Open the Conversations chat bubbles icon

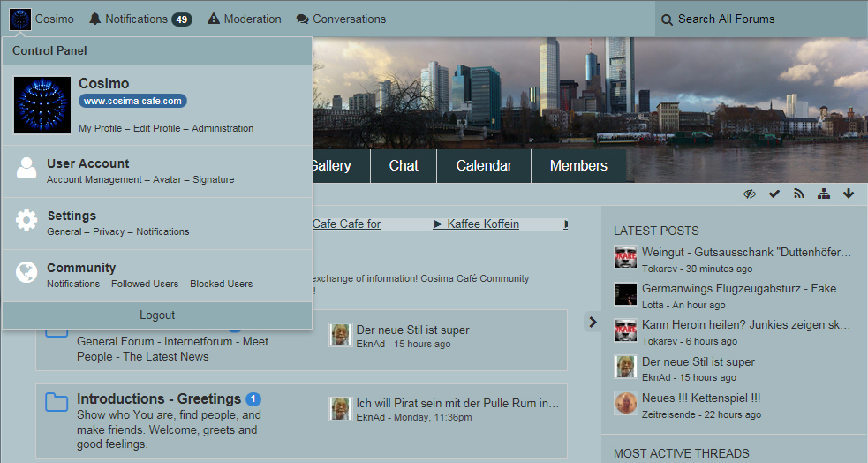(303, 19)
